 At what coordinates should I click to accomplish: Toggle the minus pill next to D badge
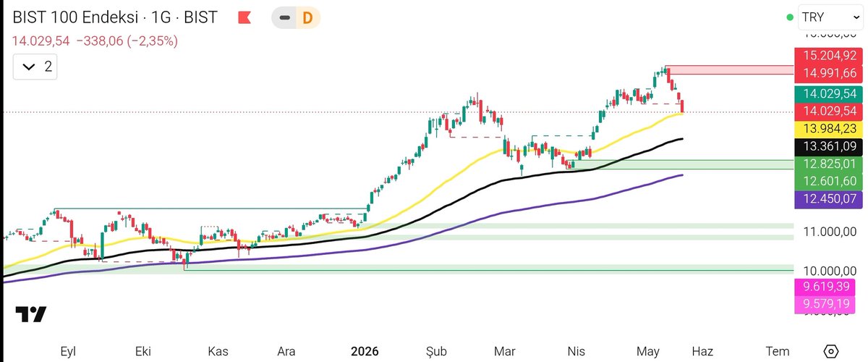286,17
